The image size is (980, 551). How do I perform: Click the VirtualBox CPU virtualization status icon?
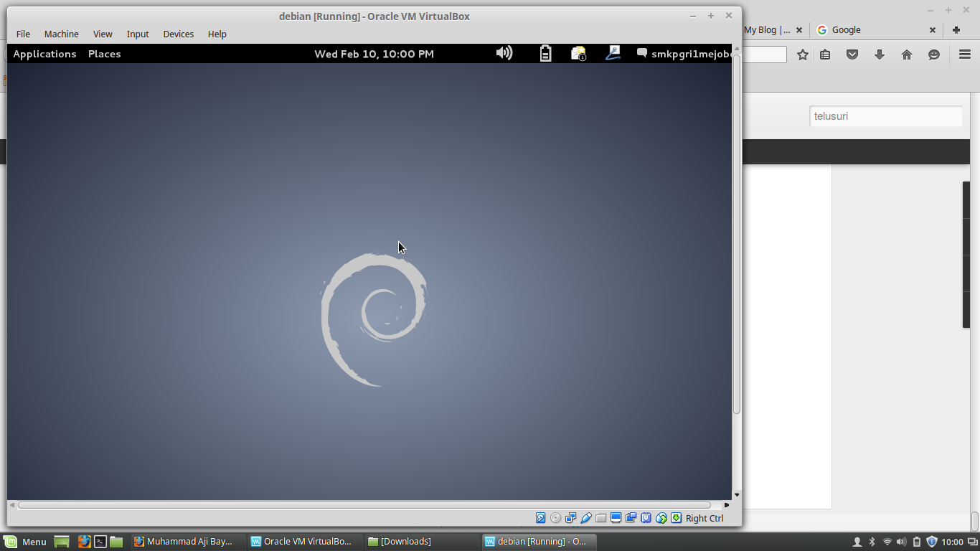coord(646,518)
